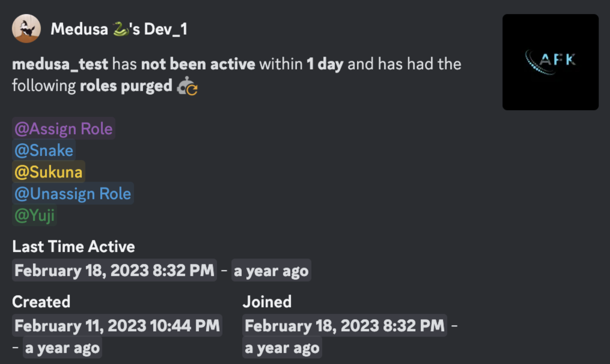Click the Medusa Dev_1 display name
The width and height of the screenshot is (610, 364).
pos(82,29)
